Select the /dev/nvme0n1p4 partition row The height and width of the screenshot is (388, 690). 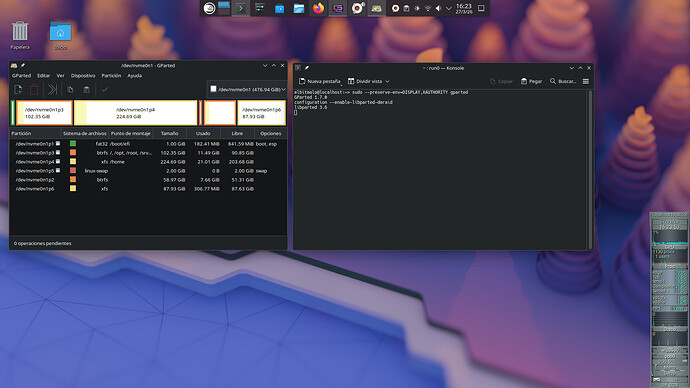148,162
